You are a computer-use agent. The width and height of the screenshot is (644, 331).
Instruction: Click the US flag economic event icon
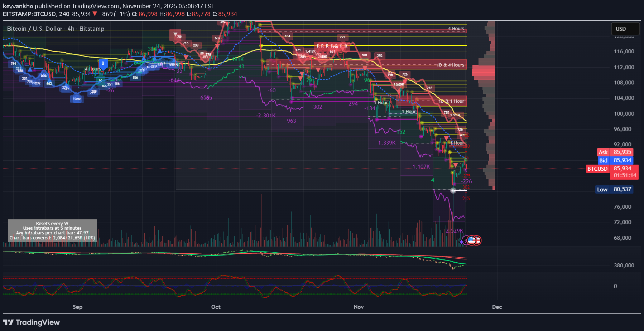(x=472, y=240)
